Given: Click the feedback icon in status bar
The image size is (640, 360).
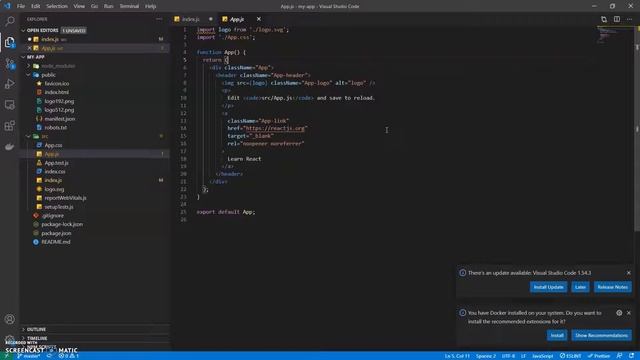Looking at the screenshot, I should [x=620, y=356].
